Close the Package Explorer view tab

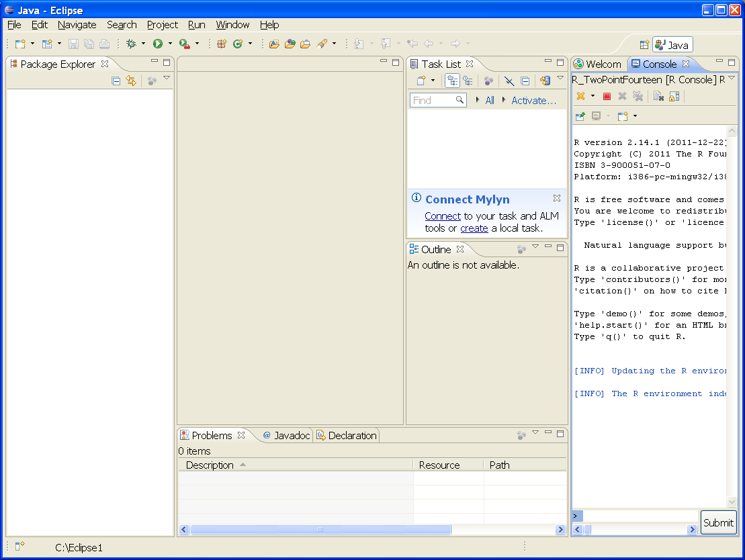[x=105, y=64]
